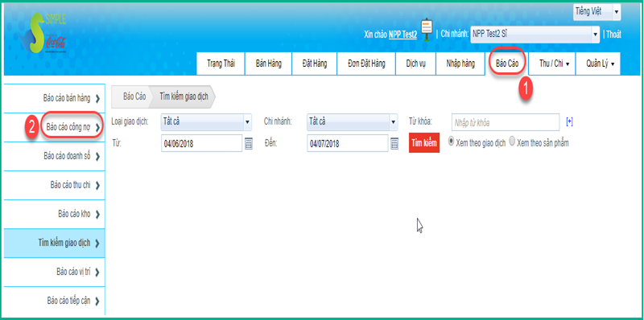The height and width of the screenshot is (320, 644).
Task: Click the Thoát logout link
Action: [x=613, y=35]
